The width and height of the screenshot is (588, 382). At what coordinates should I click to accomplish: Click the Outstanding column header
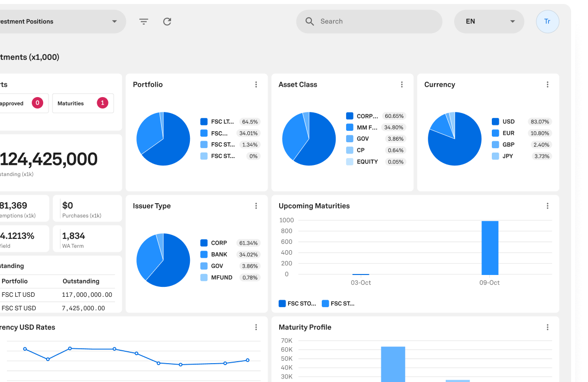[x=81, y=281]
